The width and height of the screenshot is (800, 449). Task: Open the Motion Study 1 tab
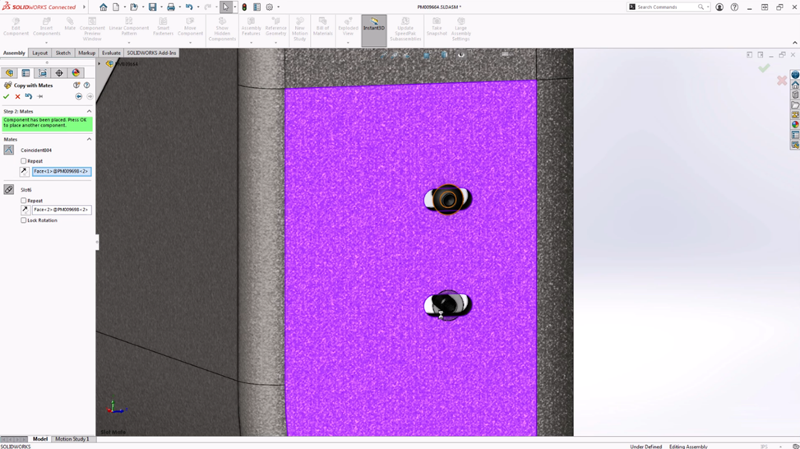coord(72,439)
